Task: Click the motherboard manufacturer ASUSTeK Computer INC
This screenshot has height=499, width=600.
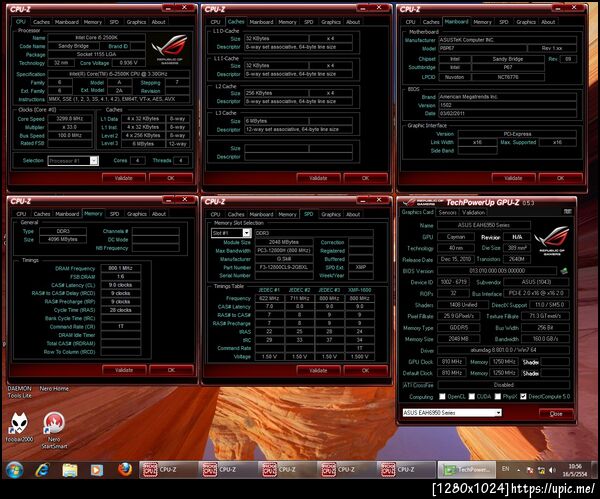Action: pos(507,40)
